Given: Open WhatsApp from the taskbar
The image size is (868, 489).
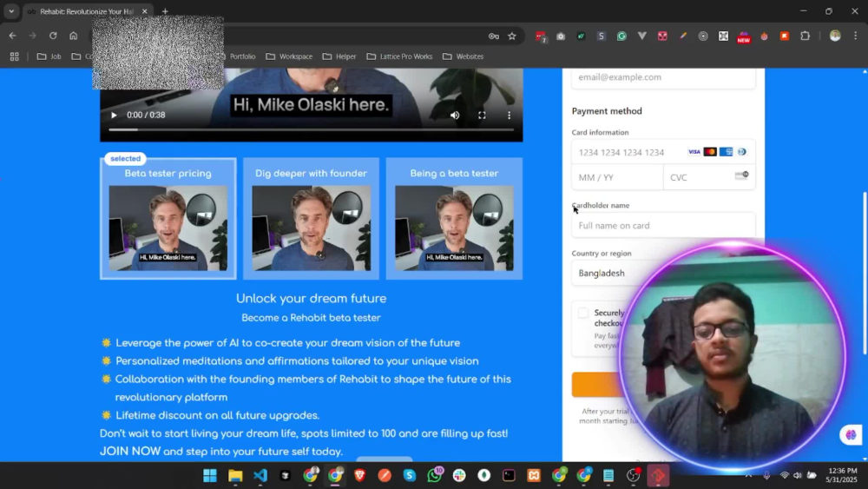Looking at the screenshot, I should click(x=435, y=476).
